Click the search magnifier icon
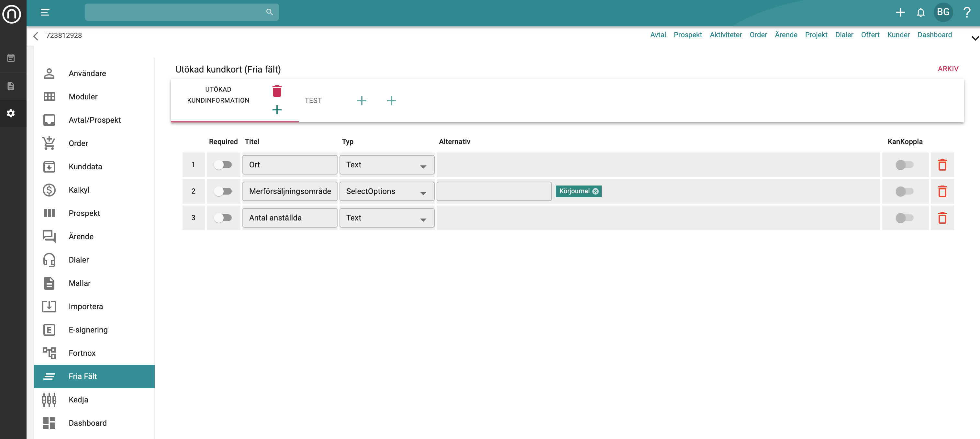This screenshot has height=439, width=980. 269,12
